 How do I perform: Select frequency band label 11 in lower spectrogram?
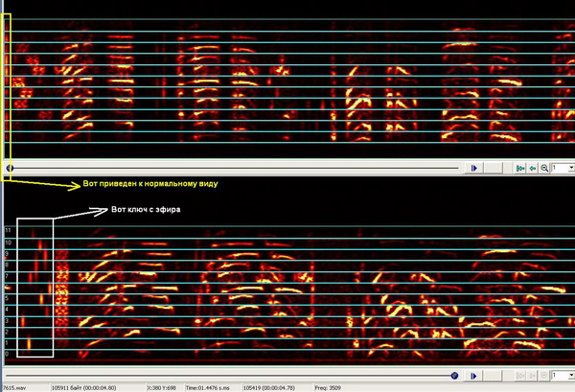click(x=8, y=230)
